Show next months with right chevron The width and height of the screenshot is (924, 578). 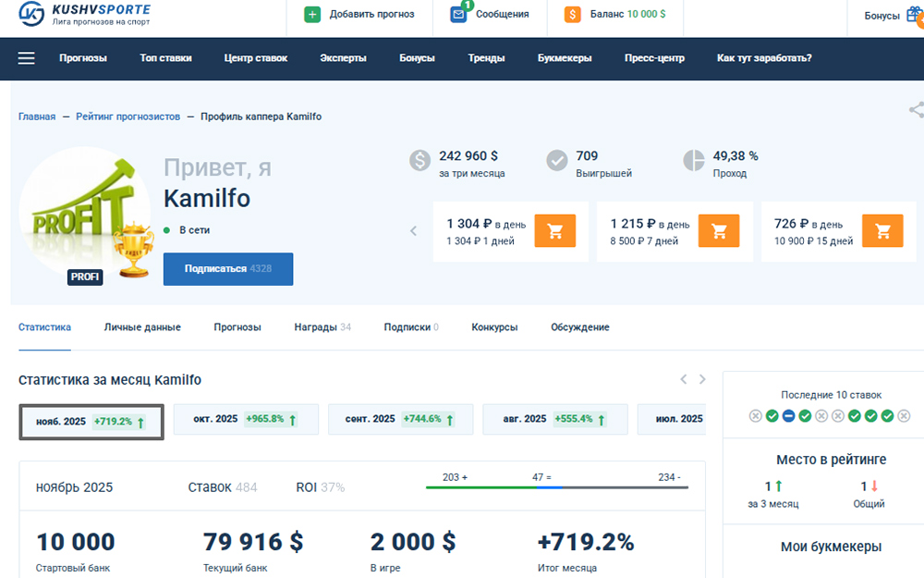pyautogui.click(x=702, y=379)
